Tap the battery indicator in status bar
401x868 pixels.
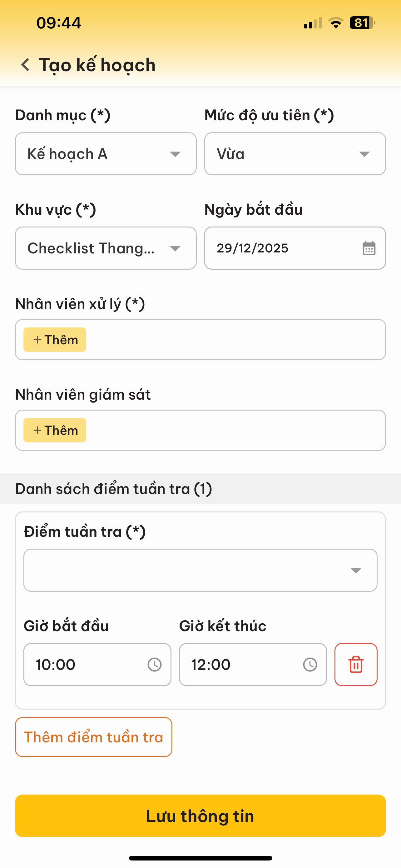click(362, 23)
